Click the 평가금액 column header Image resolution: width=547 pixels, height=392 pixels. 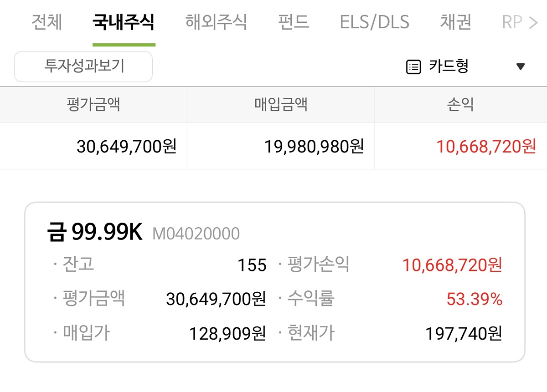[93, 105]
